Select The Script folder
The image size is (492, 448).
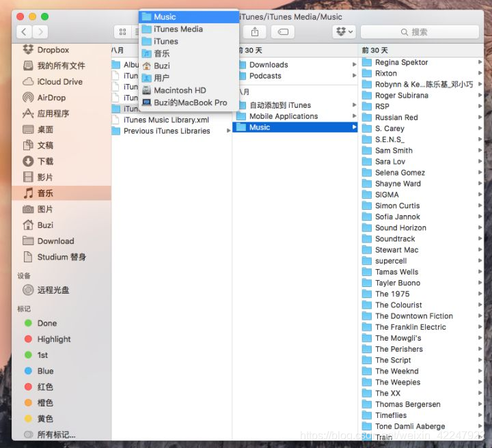point(422,360)
